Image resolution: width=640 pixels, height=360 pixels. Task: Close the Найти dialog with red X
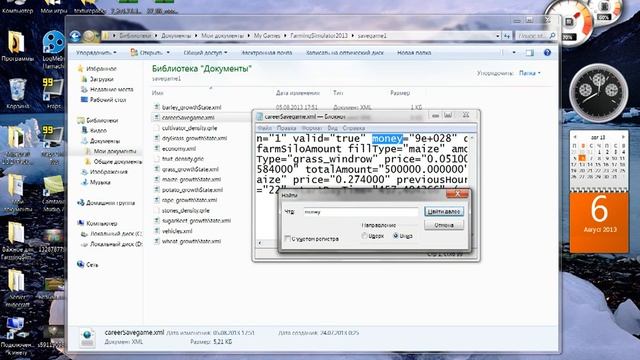pyautogui.click(x=457, y=194)
